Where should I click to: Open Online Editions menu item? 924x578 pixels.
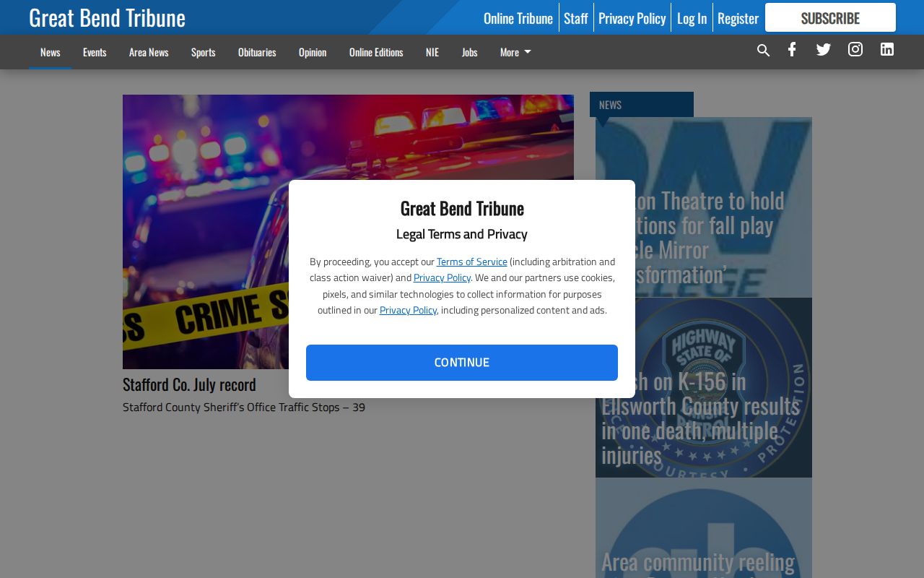[376, 52]
